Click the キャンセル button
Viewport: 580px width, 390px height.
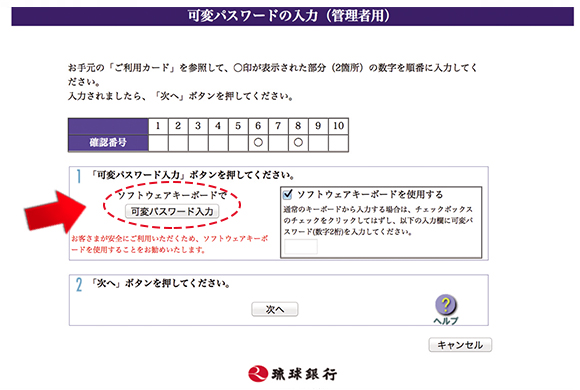coord(460,345)
